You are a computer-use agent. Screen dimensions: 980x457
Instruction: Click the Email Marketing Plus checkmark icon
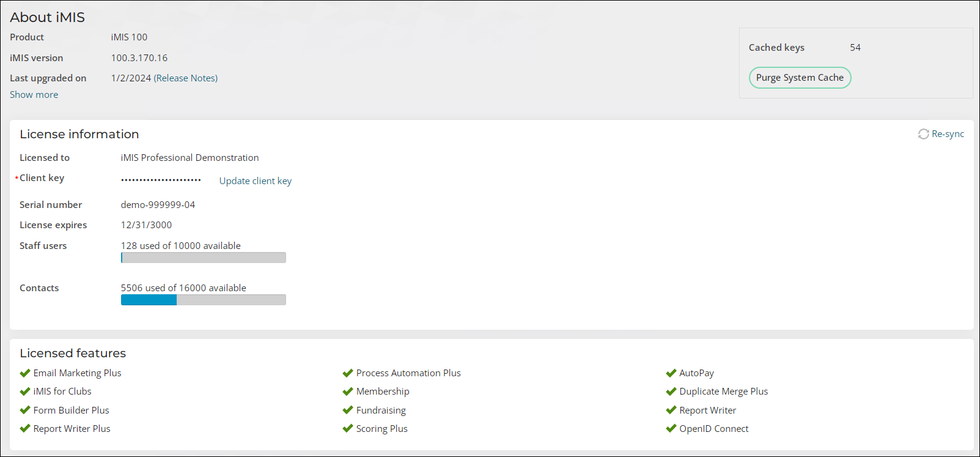tap(25, 373)
